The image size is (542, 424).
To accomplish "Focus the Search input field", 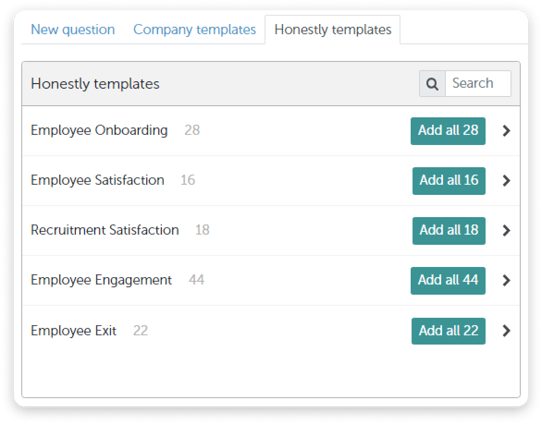I will tap(478, 84).
